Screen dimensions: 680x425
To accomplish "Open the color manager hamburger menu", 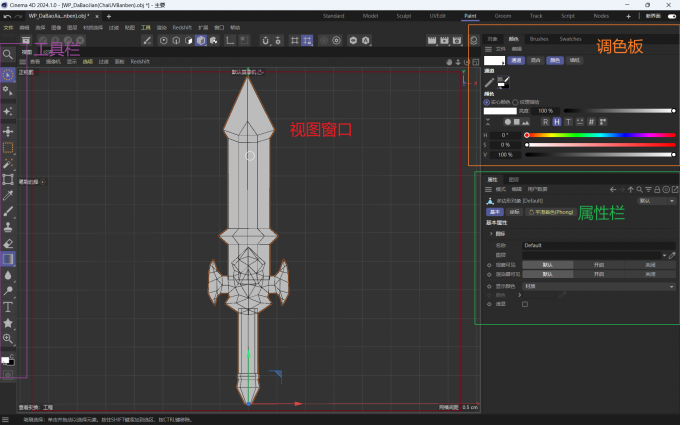I will (488, 49).
